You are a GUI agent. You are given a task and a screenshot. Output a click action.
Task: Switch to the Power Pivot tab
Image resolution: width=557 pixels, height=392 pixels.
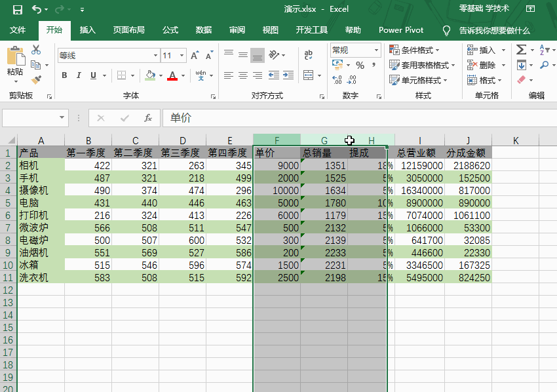click(401, 30)
